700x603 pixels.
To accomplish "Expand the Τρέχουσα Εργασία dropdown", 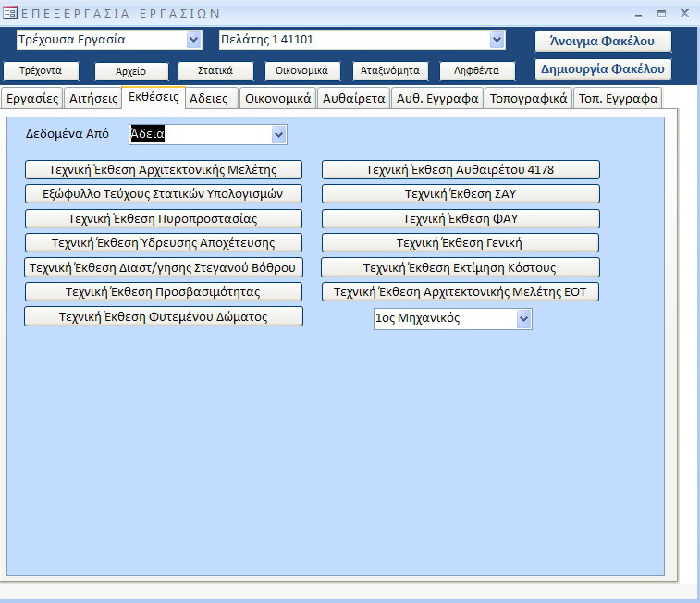I will (x=193, y=40).
